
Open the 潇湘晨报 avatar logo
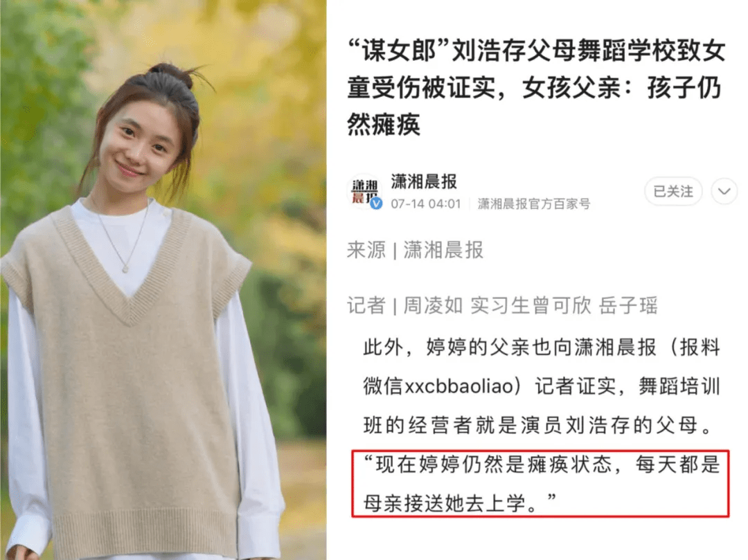[x=365, y=192]
